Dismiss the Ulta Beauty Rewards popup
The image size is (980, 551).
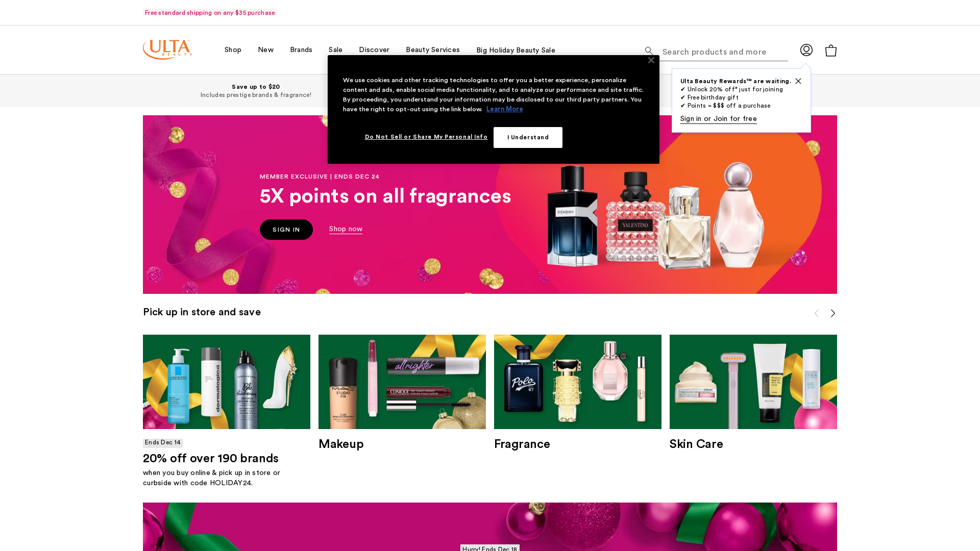[798, 81]
